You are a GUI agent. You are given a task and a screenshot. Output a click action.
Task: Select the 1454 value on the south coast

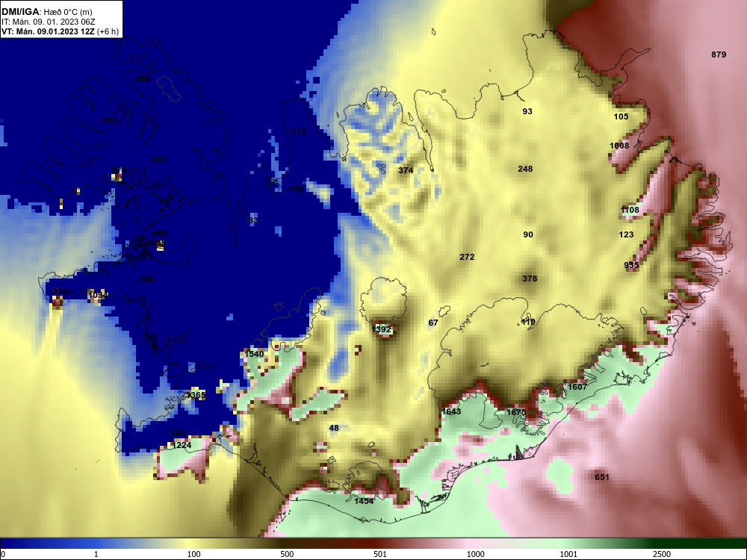click(x=364, y=501)
